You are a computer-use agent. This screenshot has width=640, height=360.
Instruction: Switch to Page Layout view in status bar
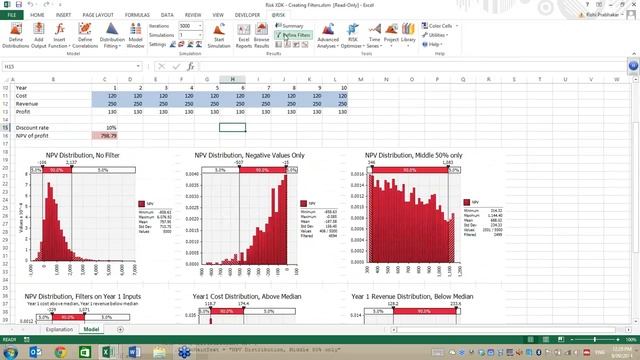point(546,339)
